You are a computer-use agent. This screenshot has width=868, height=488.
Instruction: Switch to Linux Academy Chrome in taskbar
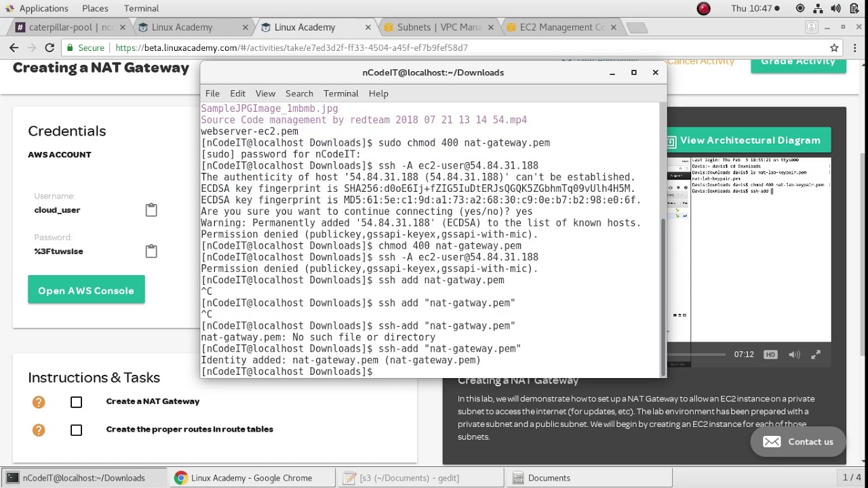click(251, 478)
